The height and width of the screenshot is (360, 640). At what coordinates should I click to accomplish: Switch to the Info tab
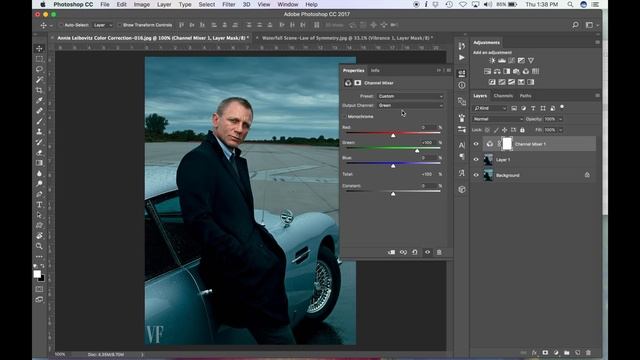point(375,71)
